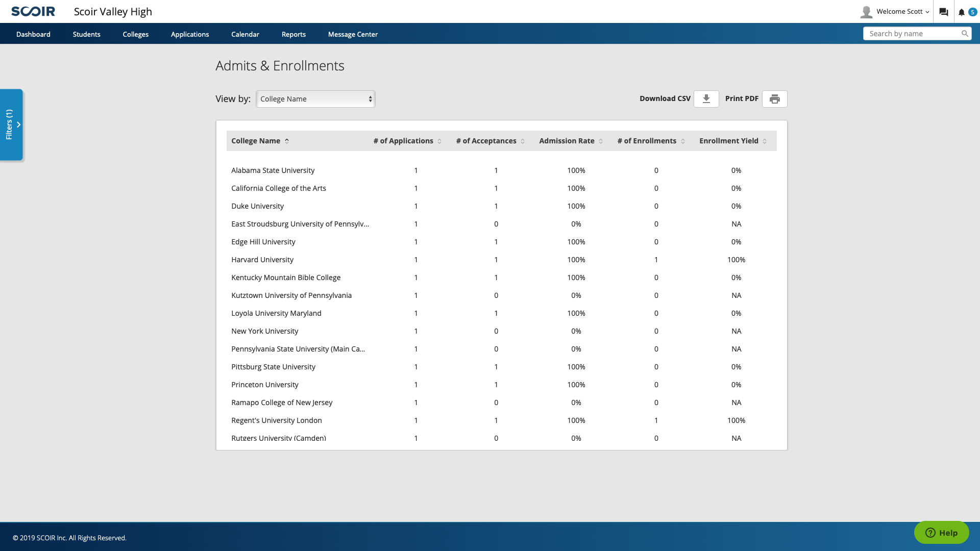
Task: Select Kentucky Mountain Bible College
Action: click(286, 278)
